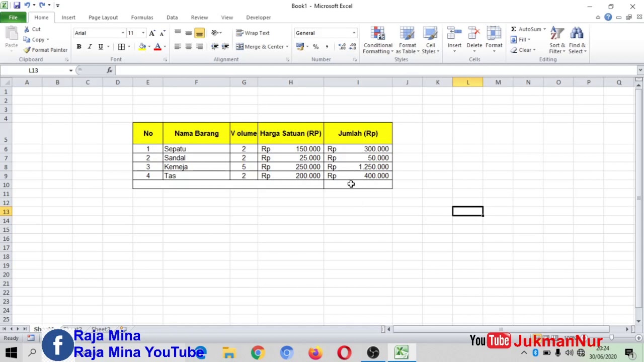Screen dimensions: 644x362
Task: Open Find & Select menu
Action: tap(577, 40)
